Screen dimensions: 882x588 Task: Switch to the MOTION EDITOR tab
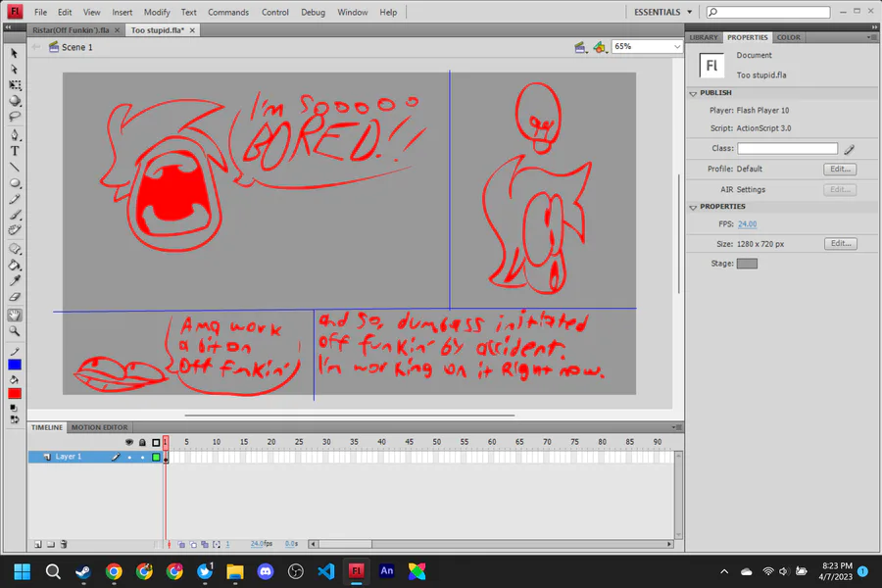[x=100, y=427]
